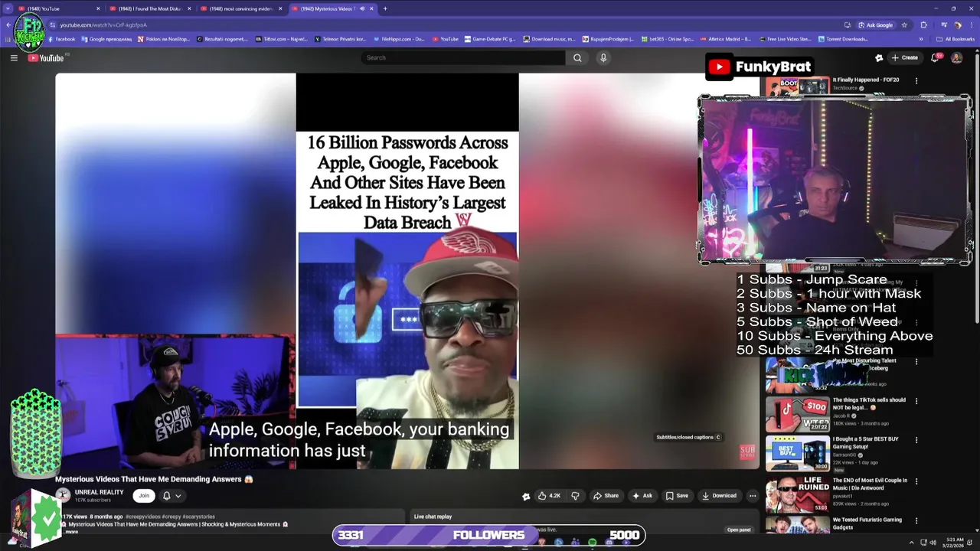980x551 pixels.
Task: Click the Ask Google button
Action: pyautogui.click(x=874, y=24)
